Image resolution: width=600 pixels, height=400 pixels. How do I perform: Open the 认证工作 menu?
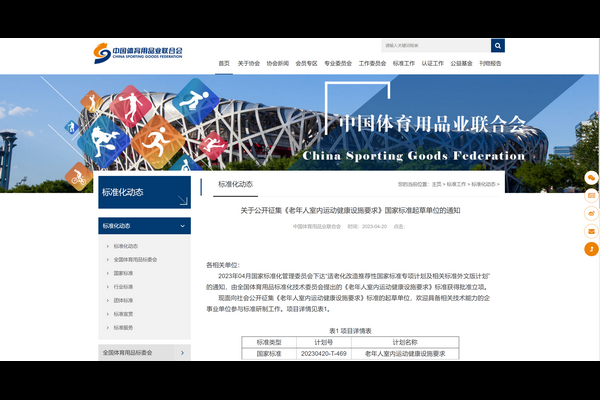(x=432, y=64)
